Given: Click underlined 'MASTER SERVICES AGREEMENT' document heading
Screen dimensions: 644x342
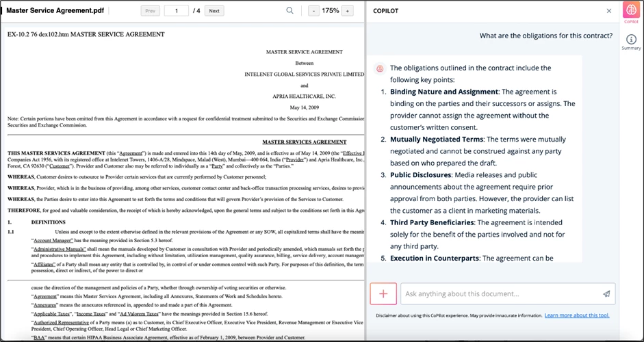Looking at the screenshot, I should point(305,142).
